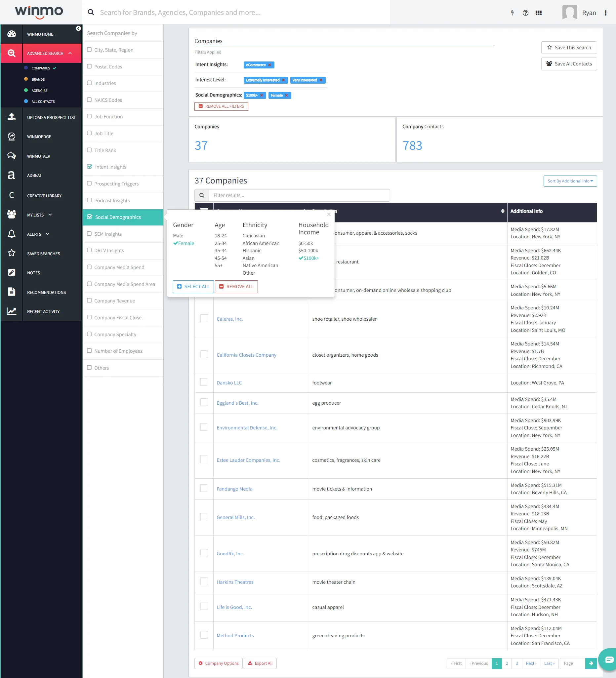
Task: Select the Method Products row checkbox
Action: [204, 635]
